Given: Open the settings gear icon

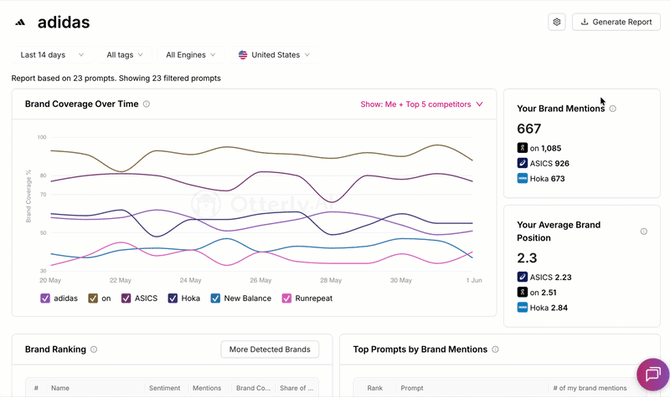Looking at the screenshot, I should pyautogui.click(x=557, y=22).
